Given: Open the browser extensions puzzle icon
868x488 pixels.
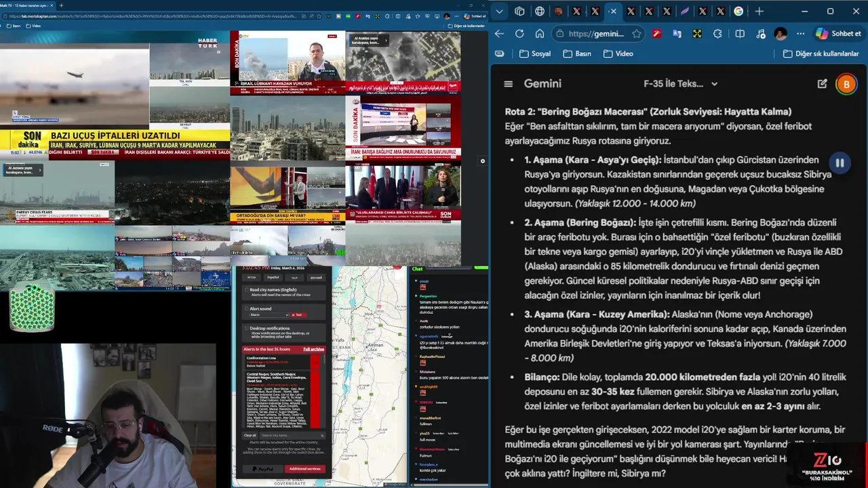Looking at the screenshot, I should [x=718, y=33].
